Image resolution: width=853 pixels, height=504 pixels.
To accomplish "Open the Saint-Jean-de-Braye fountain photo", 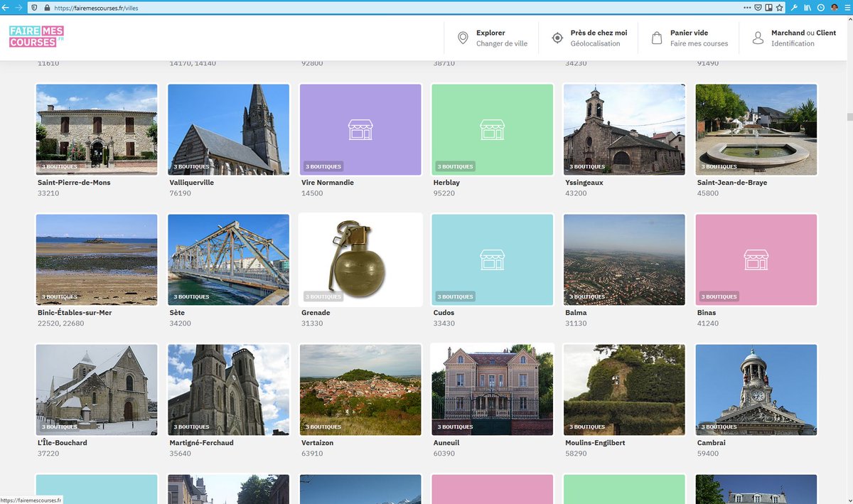I will 756,129.
